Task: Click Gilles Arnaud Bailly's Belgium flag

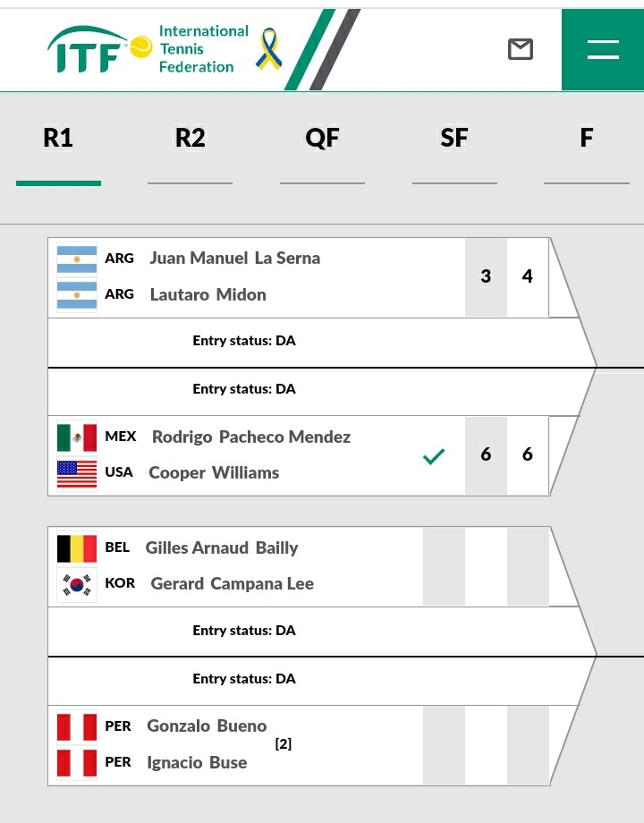Action: tap(77, 548)
